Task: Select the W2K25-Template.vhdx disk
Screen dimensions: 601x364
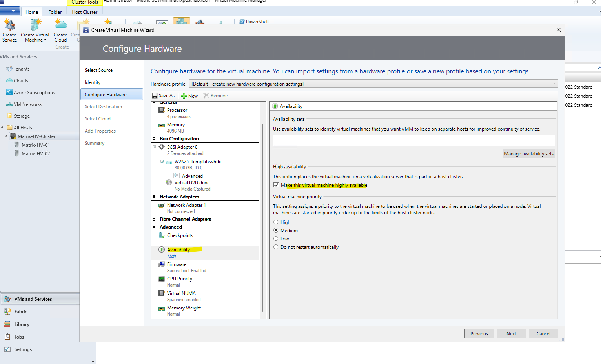Action: [198, 162]
